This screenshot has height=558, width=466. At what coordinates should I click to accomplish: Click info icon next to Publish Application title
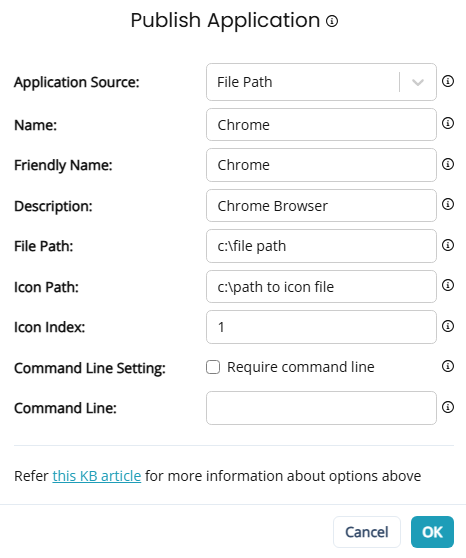coord(332,21)
